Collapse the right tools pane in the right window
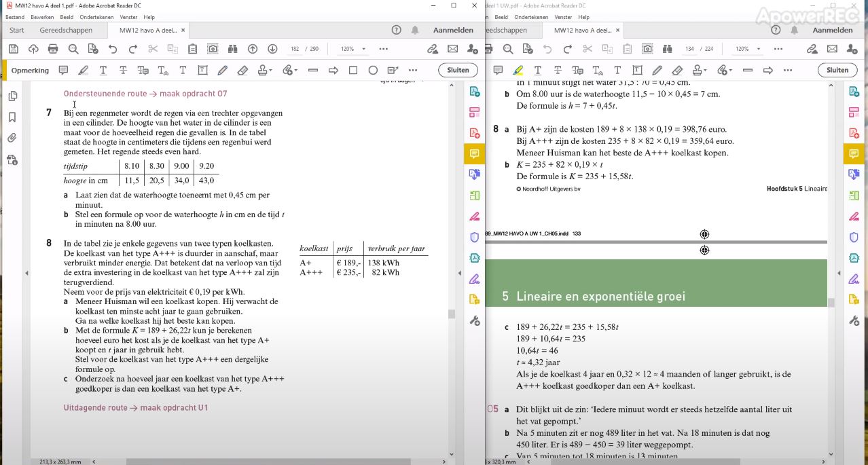 click(838, 273)
